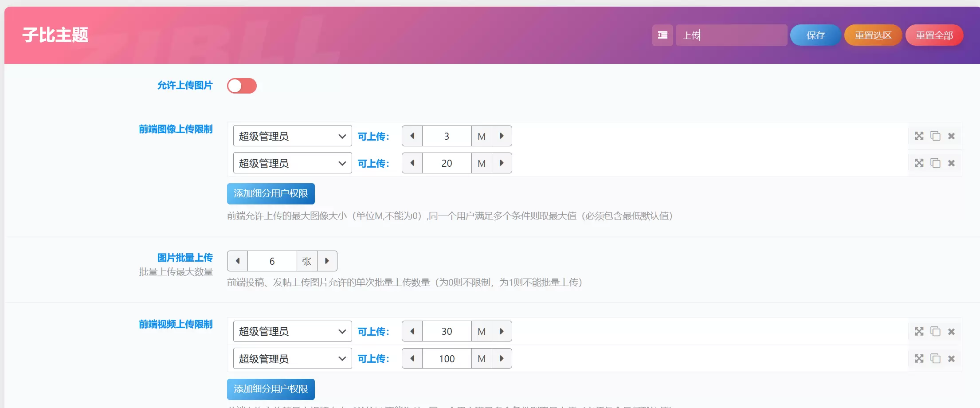
Task: Remove the 20 M image limit row
Action: point(951,163)
